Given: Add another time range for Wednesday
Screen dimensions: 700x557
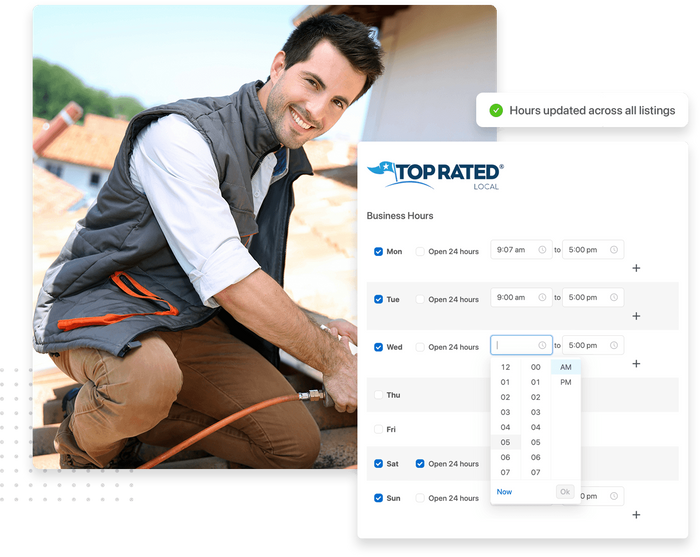Looking at the screenshot, I should tap(636, 363).
